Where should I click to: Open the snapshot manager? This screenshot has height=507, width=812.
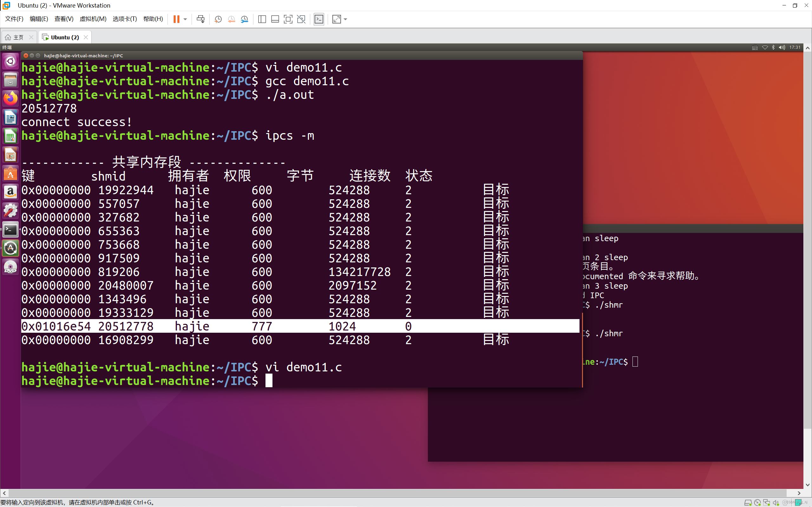pos(244,19)
